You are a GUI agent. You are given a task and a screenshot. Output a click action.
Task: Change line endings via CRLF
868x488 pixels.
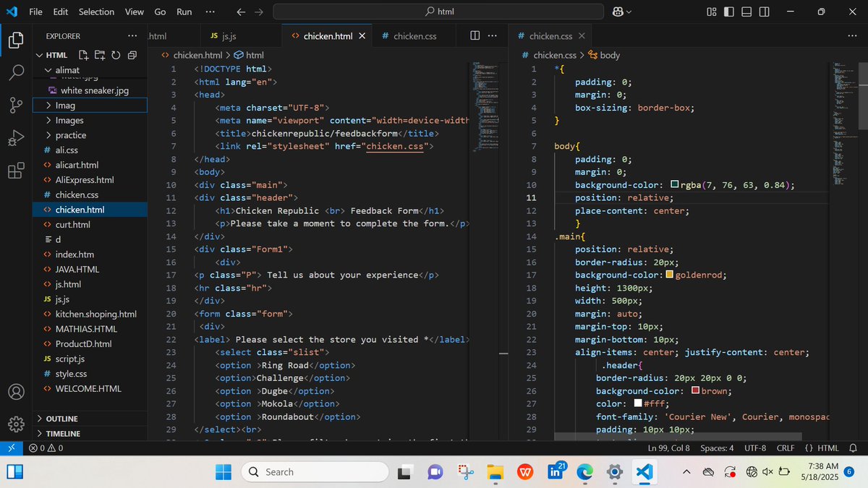786,448
